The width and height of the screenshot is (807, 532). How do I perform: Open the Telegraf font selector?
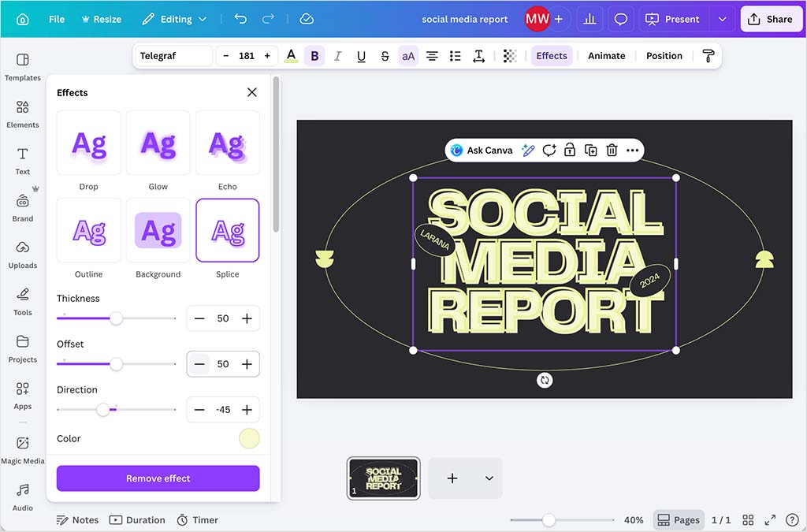(x=172, y=55)
